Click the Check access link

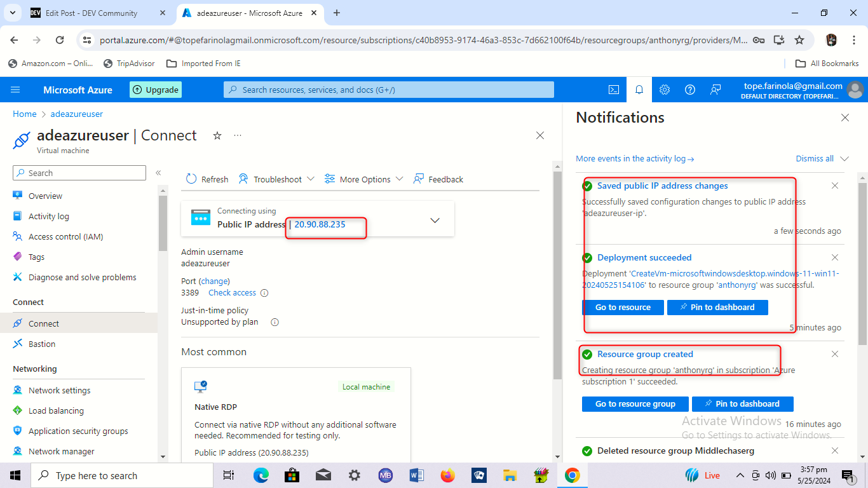(x=232, y=293)
